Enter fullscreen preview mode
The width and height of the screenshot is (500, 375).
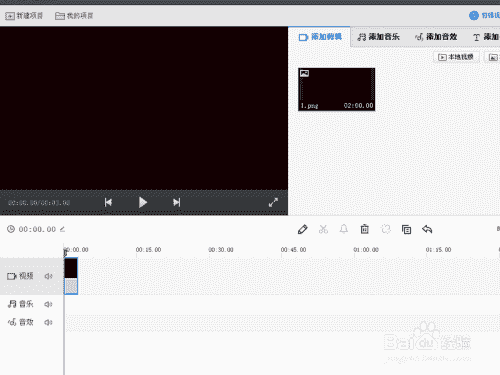pos(273,202)
